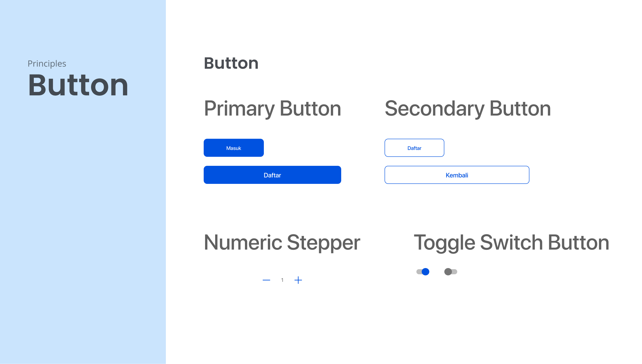Turn off the blue enabled toggle switch
This screenshot has width=642, height=364.
click(x=423, y=271)
